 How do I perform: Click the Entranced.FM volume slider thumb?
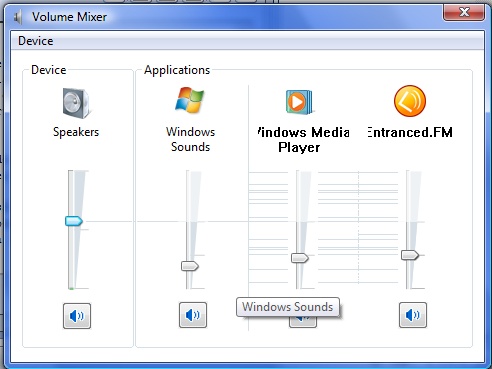coord(410,255)
